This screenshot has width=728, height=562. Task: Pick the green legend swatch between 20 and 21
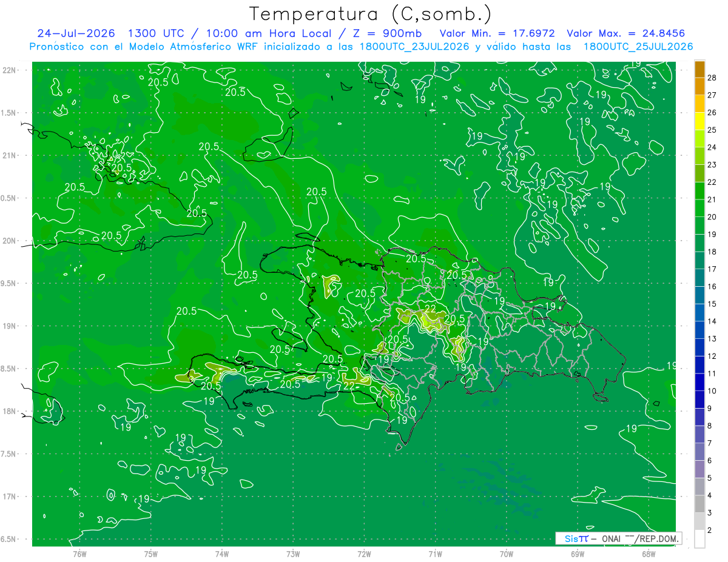(699, 209)
